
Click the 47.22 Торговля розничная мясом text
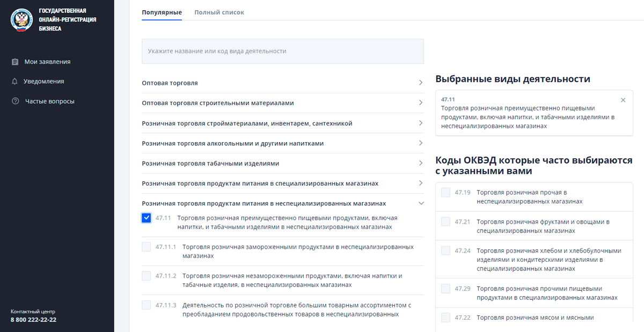[x=535, y=318]
